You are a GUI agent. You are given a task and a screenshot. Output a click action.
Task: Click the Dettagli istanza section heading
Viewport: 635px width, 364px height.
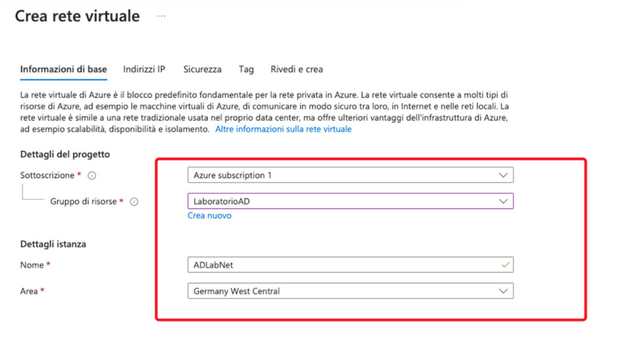[x=53, y=244]
